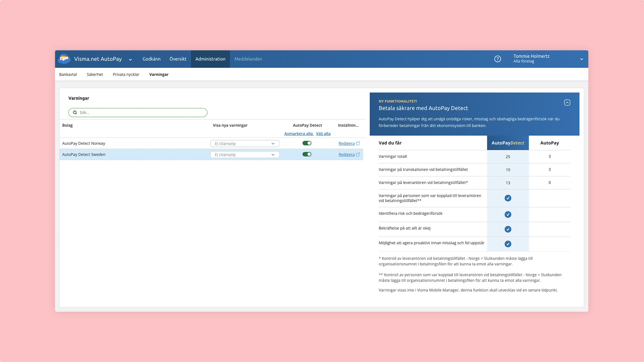Click the search magnifier icon in Varningar

pos(74,112)
